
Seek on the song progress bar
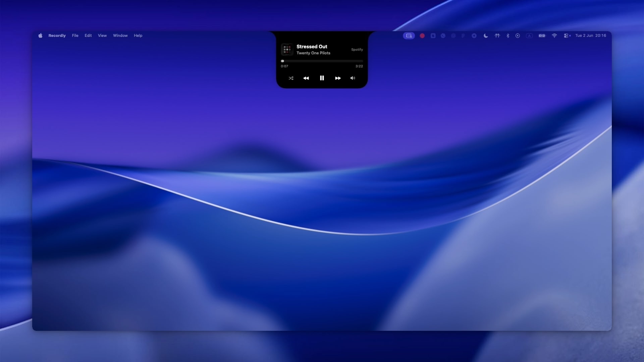click(322, 61)
